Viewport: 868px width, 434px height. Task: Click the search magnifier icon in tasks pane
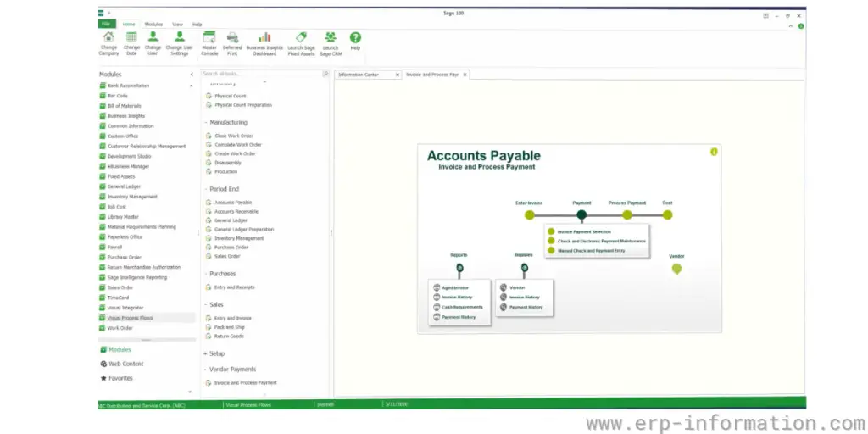point(325,74)
